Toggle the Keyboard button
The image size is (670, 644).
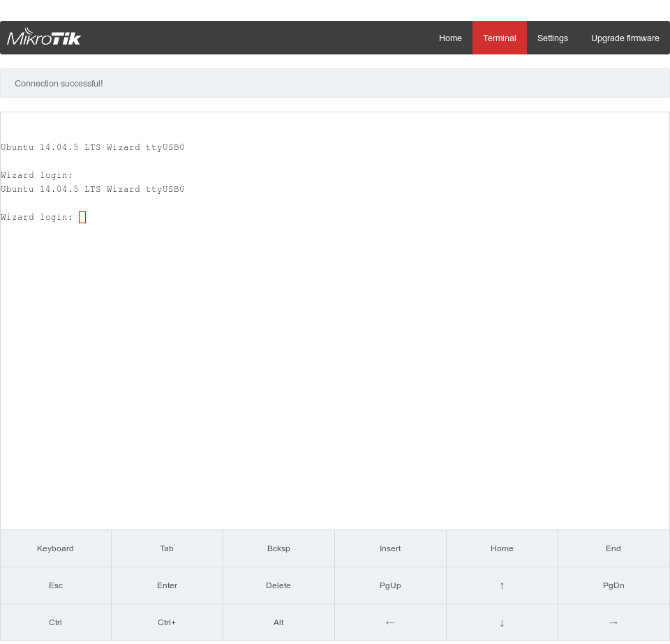coord(55,548)
